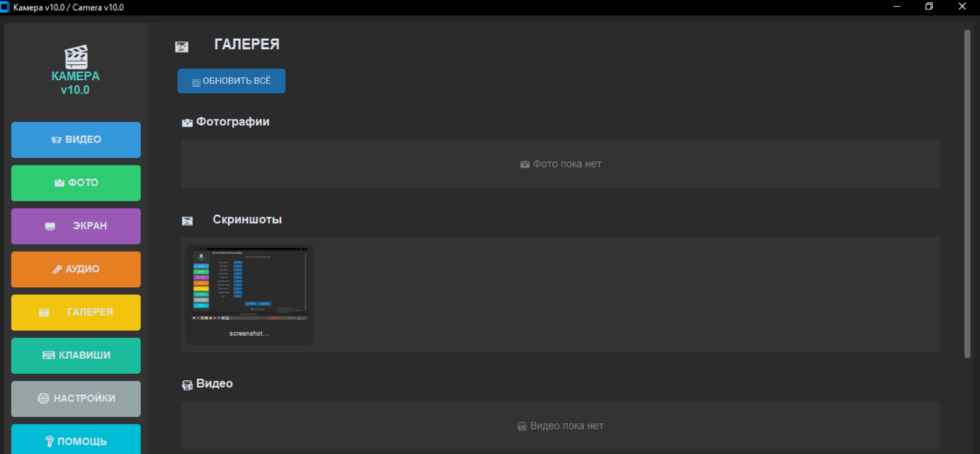This screenshot has height=454, width=980.
Task: Open the ЭКРАН screen capture section
Action: [x=76, y=226]
